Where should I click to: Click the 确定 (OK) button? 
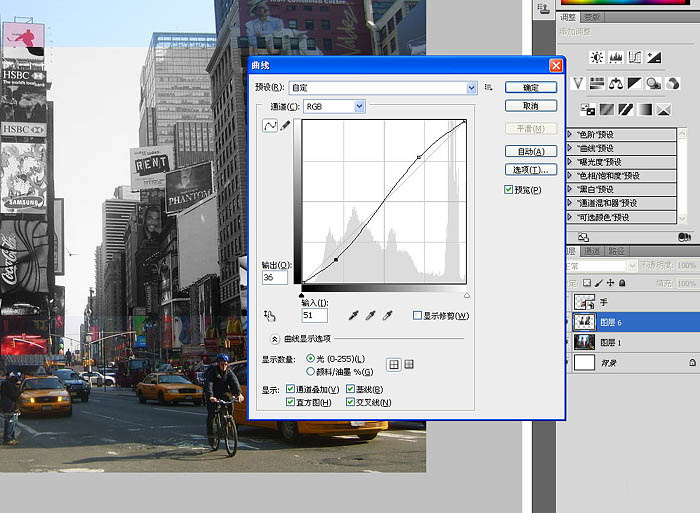530,87
